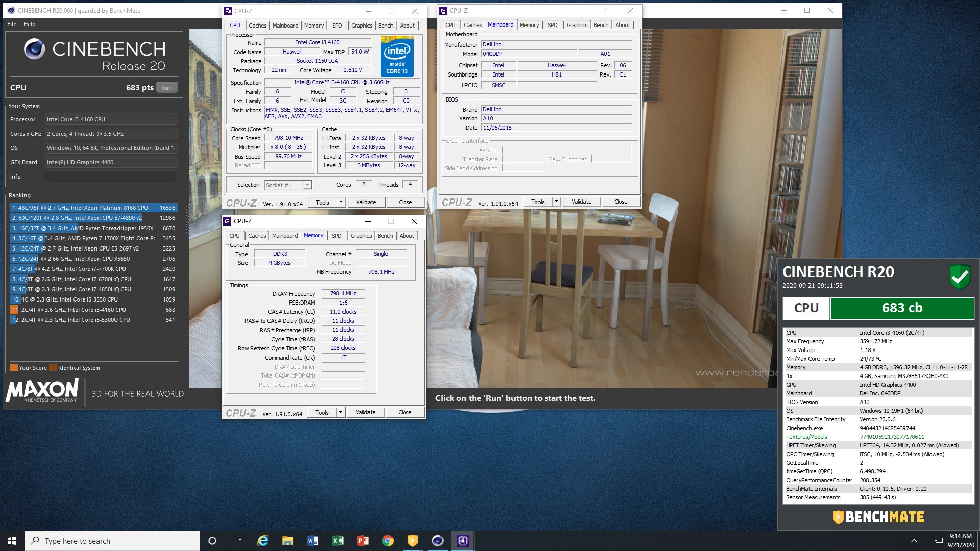Click Validate in CPU-Z Mainboard window
The height and width of the screenshot is (551, 980).
581,202
